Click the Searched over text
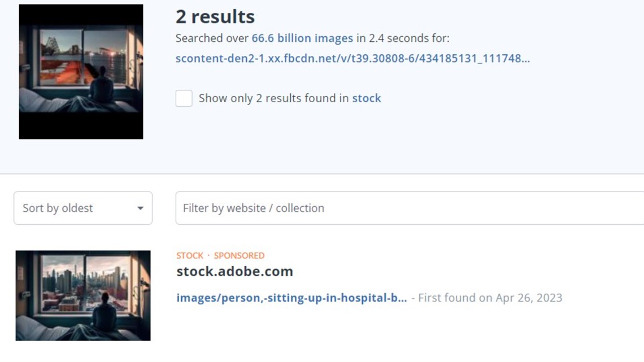The height and width of the screenshot is (362, 644). [212, 38]
